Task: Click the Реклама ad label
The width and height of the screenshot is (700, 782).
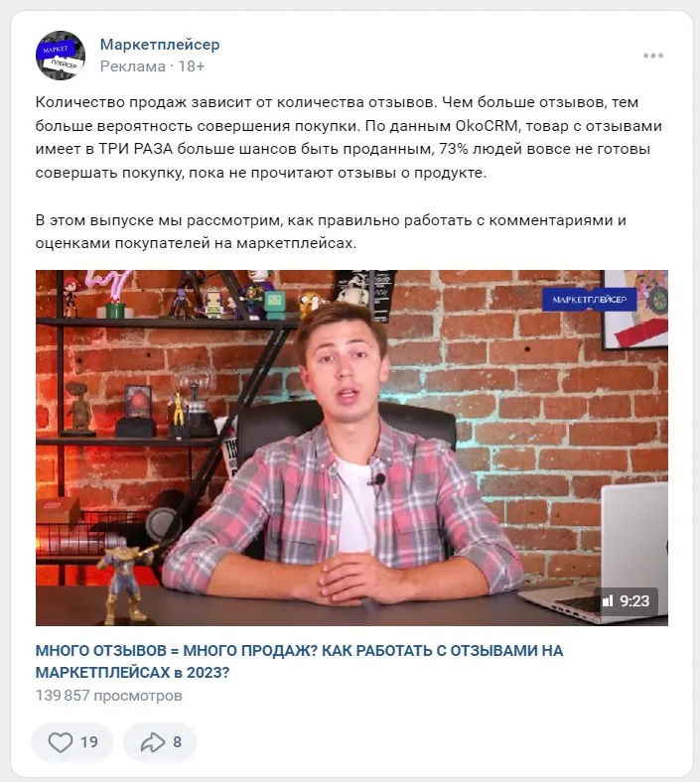Action: coord(133,66)
